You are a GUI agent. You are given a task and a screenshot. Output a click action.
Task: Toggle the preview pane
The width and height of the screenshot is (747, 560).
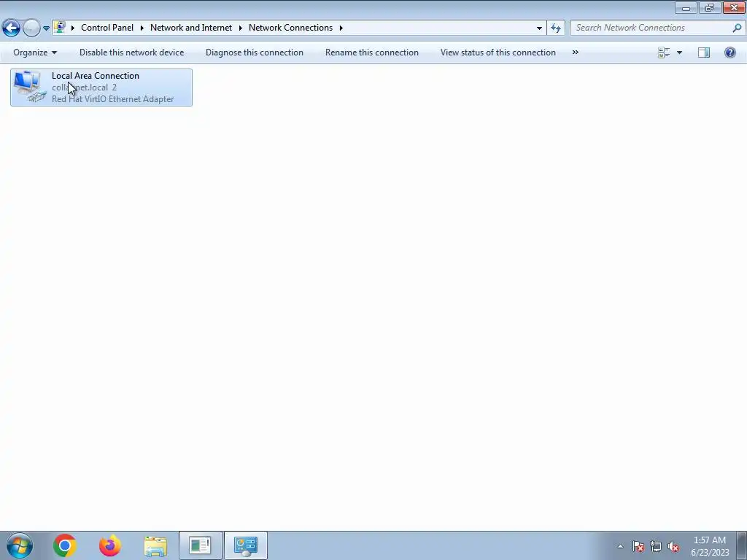(704, 52)
